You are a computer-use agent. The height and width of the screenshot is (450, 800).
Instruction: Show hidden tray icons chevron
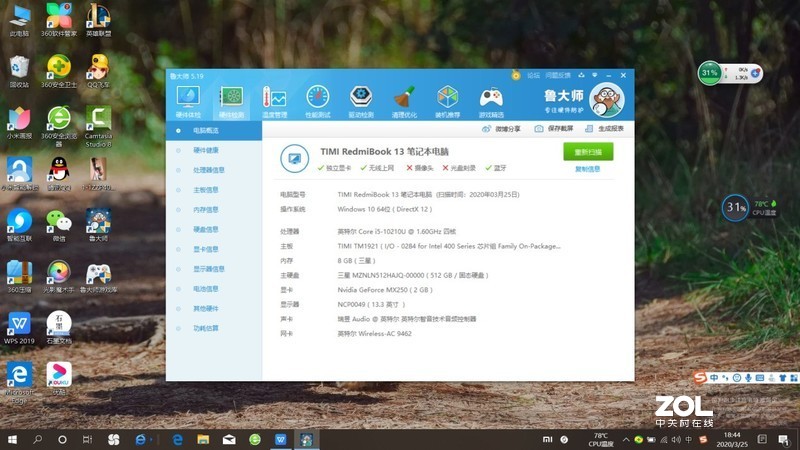click(626, 439)
